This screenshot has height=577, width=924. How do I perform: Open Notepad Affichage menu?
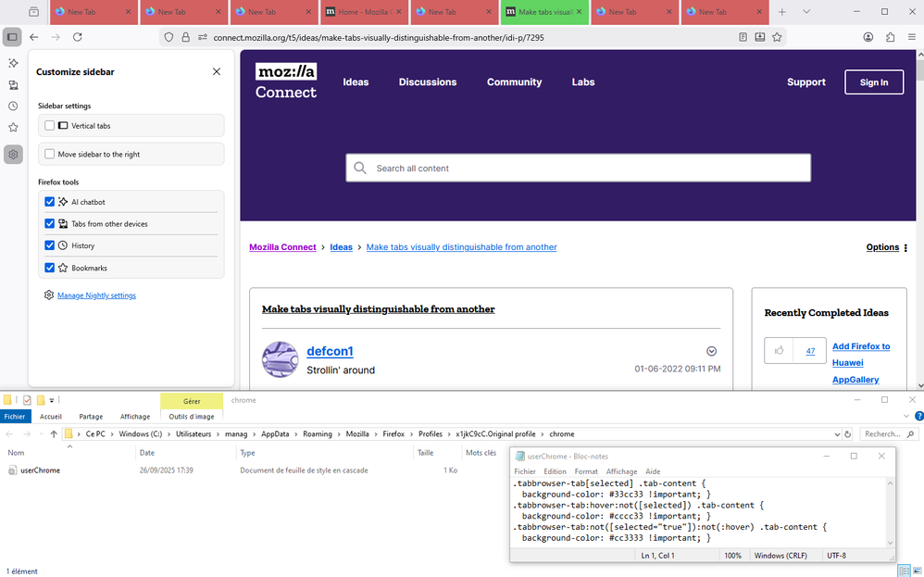point(621,471)
